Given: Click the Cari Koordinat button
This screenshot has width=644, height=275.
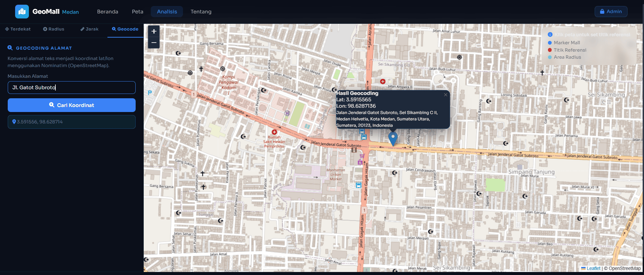Looking at the screenshot, I should pyautogui.click(x=72, y=105).
